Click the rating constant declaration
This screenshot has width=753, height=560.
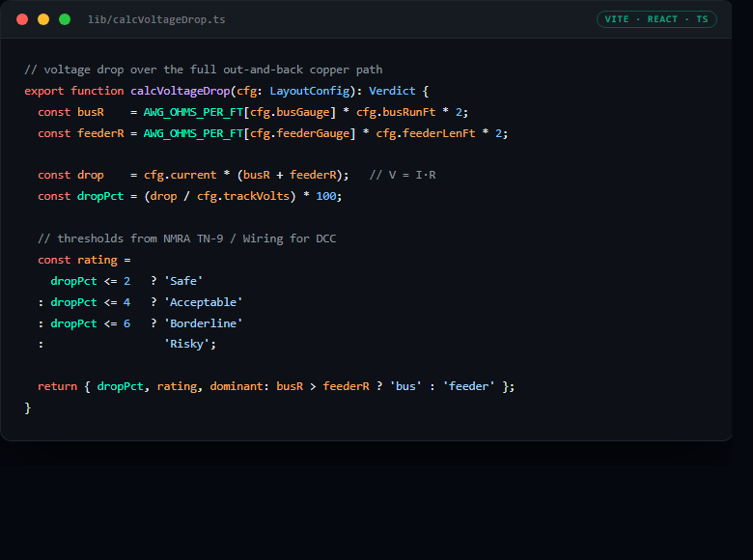[98, 260]
